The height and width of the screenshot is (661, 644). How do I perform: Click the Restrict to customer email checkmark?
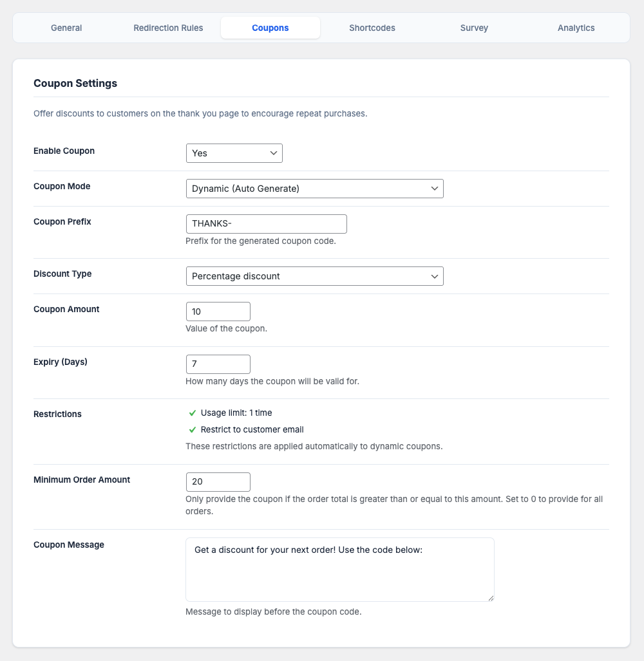point(192,430)
